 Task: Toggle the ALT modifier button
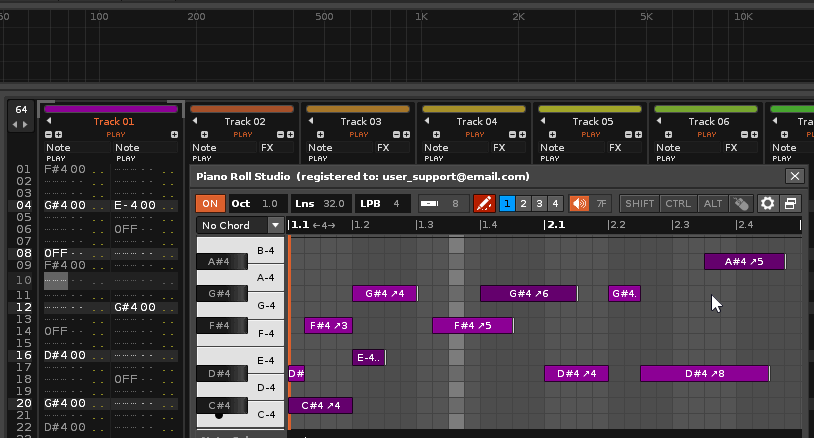point(713,203)
